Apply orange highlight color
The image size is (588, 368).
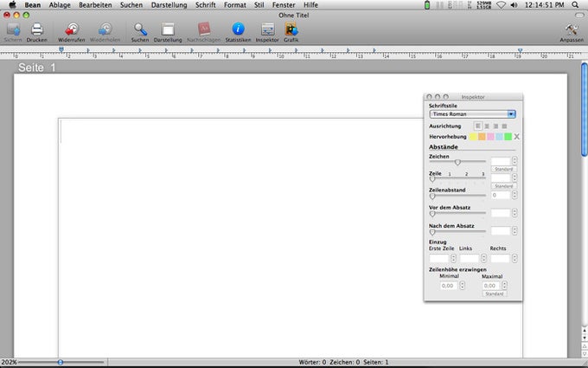[x=482, y=137]
